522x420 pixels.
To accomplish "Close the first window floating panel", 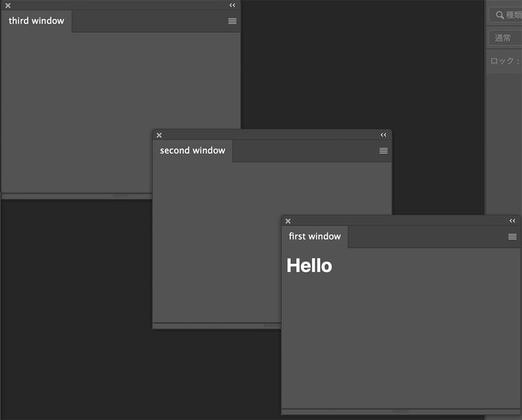I will tap(288, 221).
